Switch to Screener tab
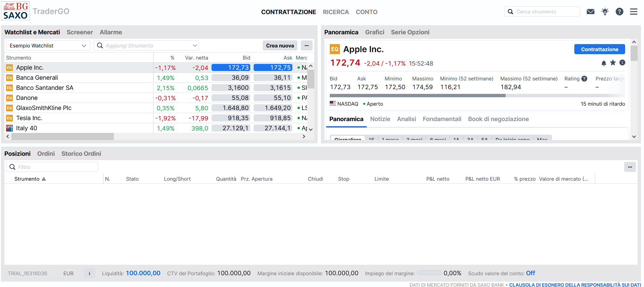 80,32
